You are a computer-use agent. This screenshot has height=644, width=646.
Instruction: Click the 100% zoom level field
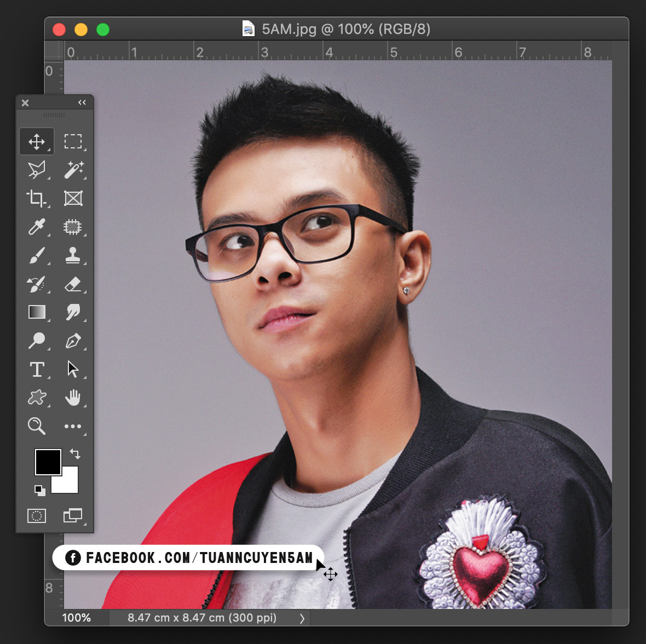point(77,618)
